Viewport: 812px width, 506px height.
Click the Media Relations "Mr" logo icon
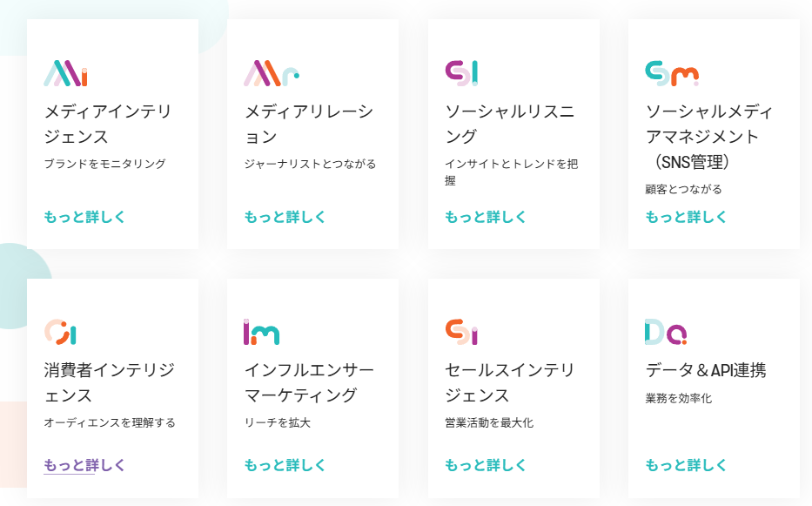coord(271,73)
